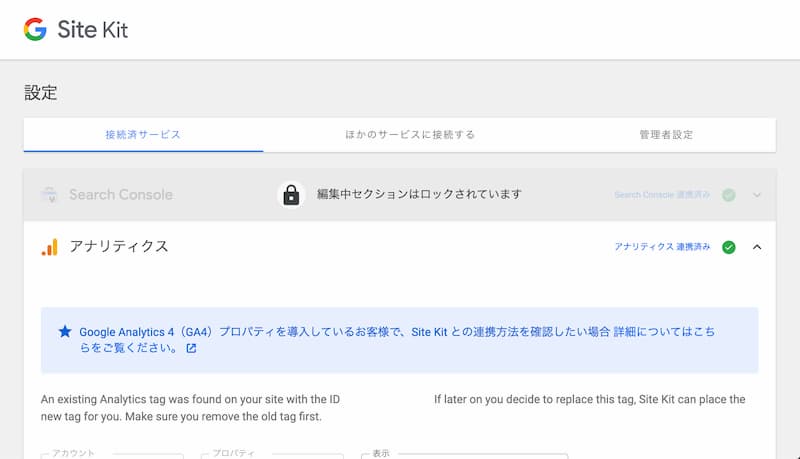
Task: Open the アカウント dropdown field
Action: pos(112,455)
